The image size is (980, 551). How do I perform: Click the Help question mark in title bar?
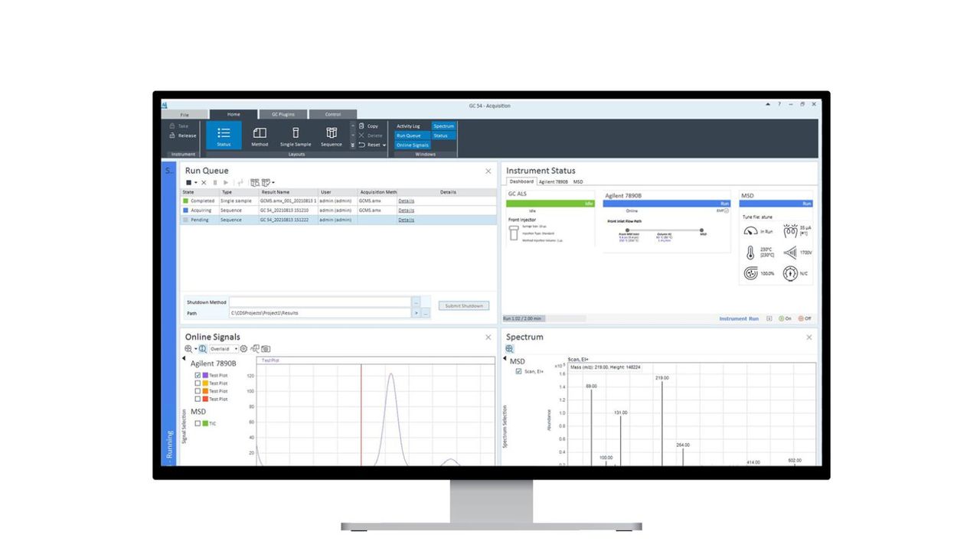click(780, 104)
